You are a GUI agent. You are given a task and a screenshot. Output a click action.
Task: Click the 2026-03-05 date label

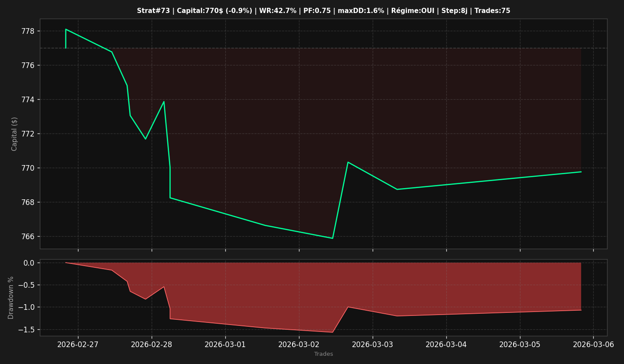point(520,344)
